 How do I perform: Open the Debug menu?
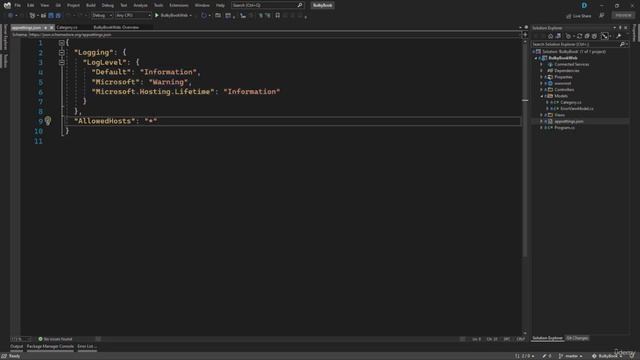(x=108, y=5)
